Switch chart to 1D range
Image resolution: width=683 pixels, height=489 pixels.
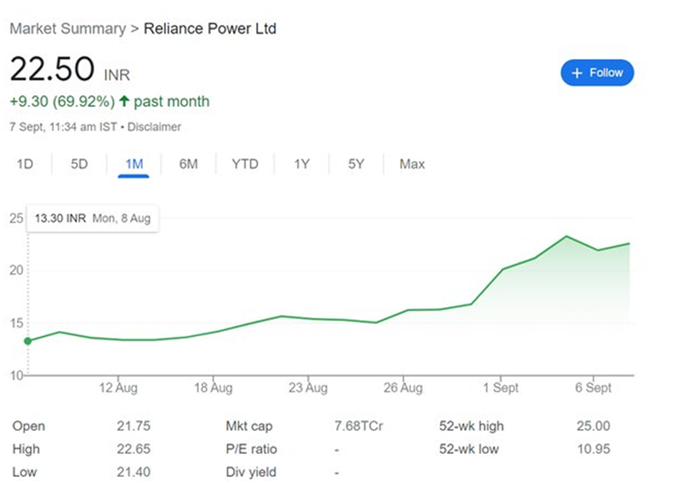pyautogui.click(x=25, y=164)
